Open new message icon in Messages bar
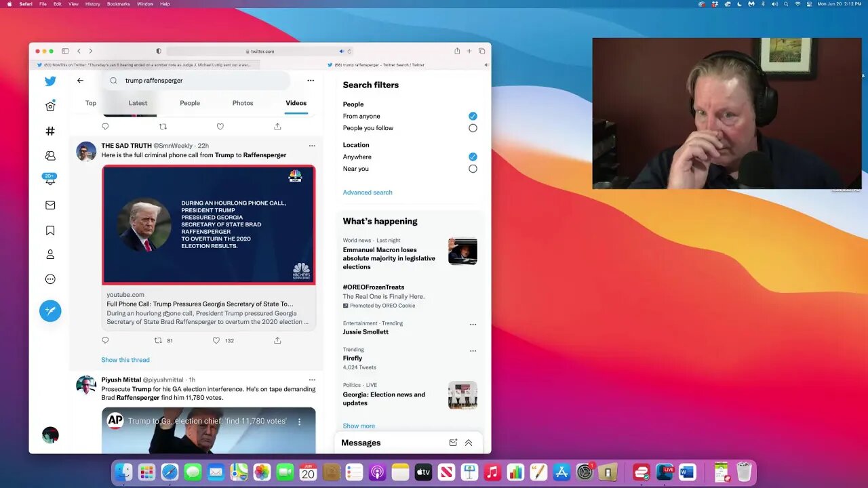This screenshot has width=868, height=488. click(x=453, y=443)
